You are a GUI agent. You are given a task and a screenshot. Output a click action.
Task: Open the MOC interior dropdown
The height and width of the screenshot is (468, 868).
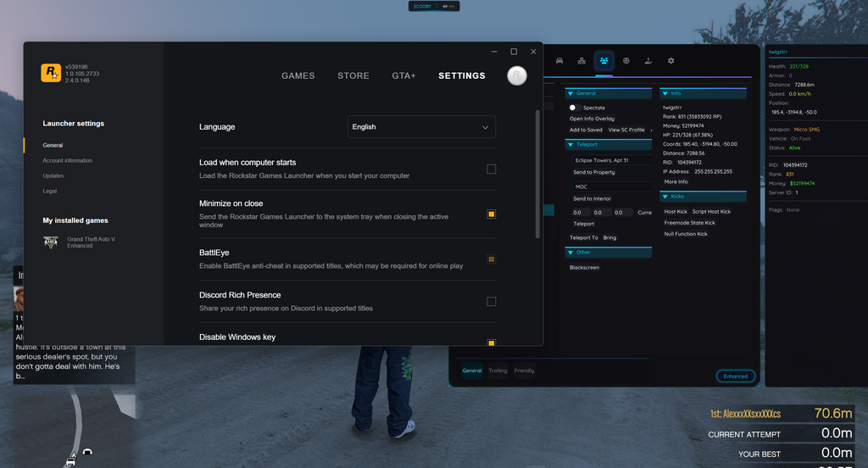[x=611, y=187]
